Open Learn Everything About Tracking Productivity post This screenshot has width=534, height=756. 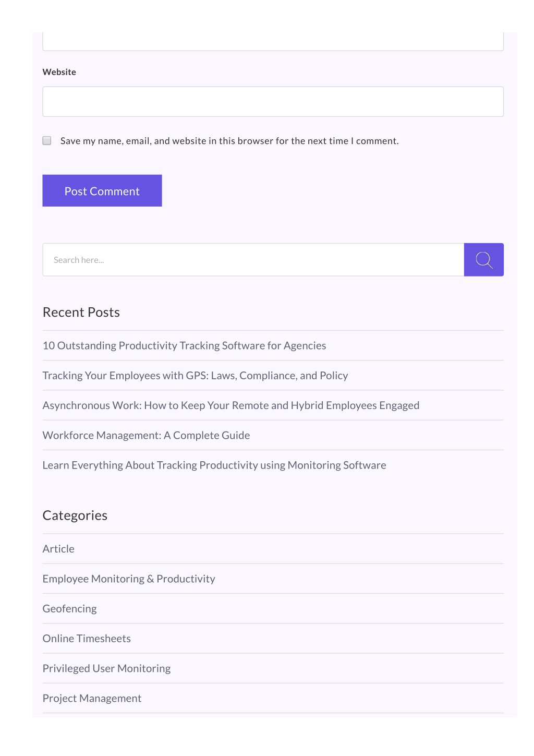click(214, 465)
